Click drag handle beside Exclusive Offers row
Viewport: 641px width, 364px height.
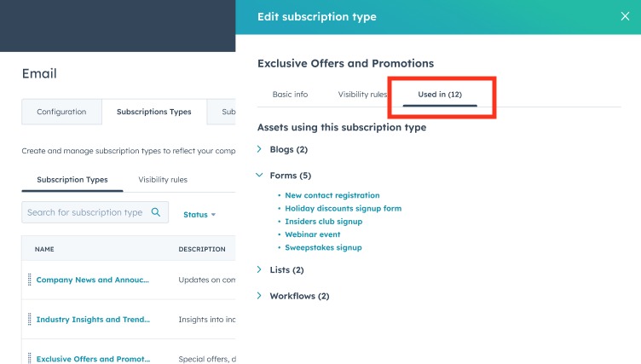tap(30, 358)
